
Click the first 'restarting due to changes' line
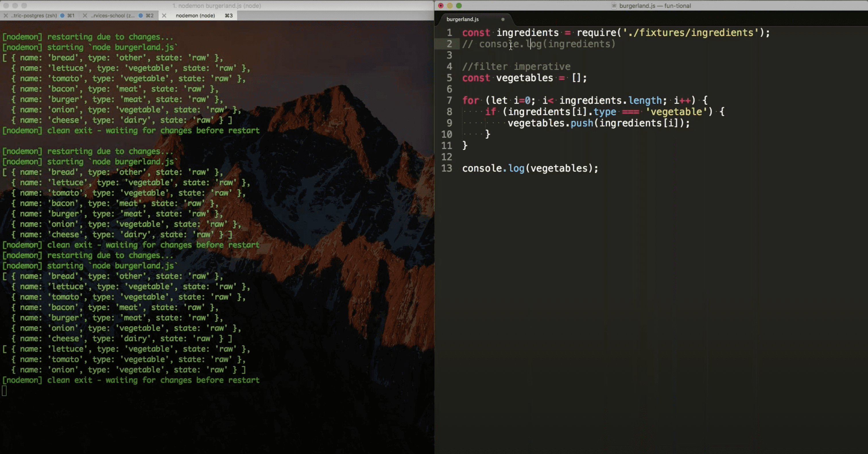pyautogui.click(x=88, y=37)
